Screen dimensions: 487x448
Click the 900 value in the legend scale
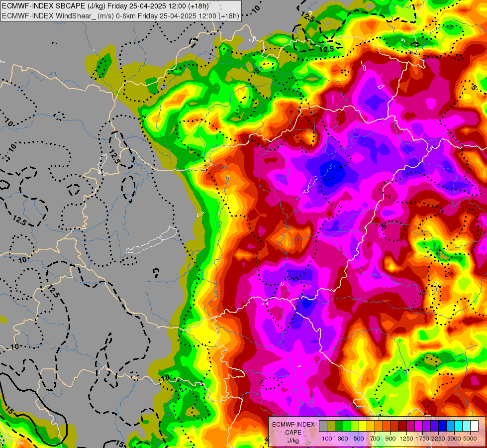[x=390, y=439]
